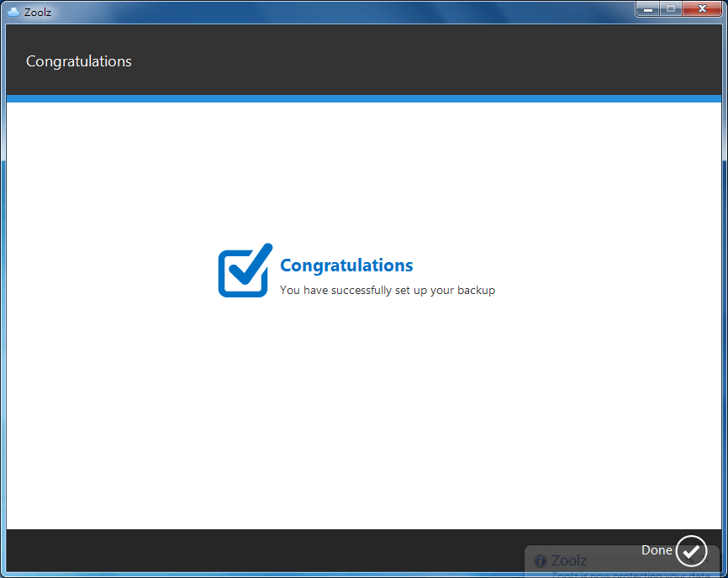Close the Zoolz window
This screenshot has width=728, height=578.
704,8
